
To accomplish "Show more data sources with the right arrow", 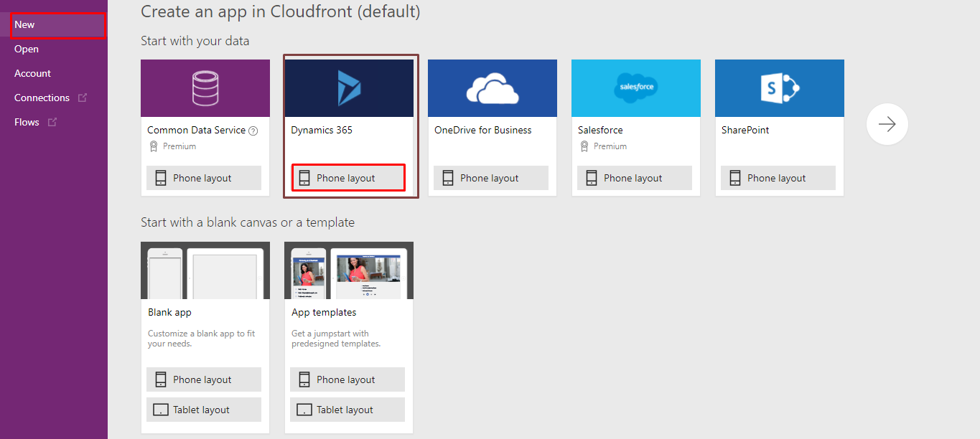I will coord(887,125).
